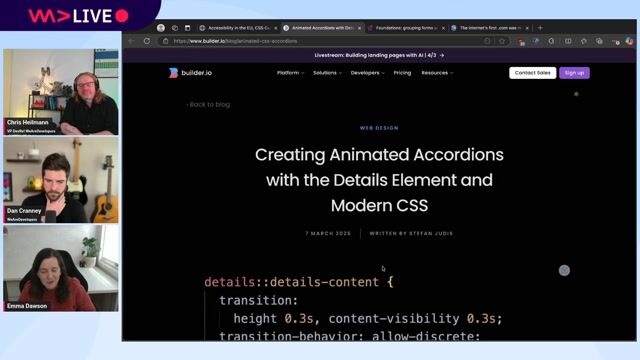Click the arrow in the livestream banner

pyautogui.click(x=442, y=55)
